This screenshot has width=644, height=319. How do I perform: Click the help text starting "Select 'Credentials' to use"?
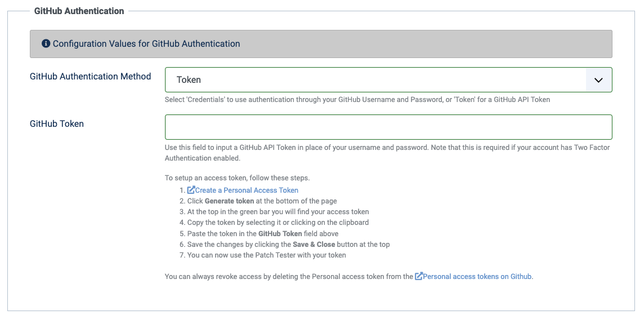[x=357, y=100]
